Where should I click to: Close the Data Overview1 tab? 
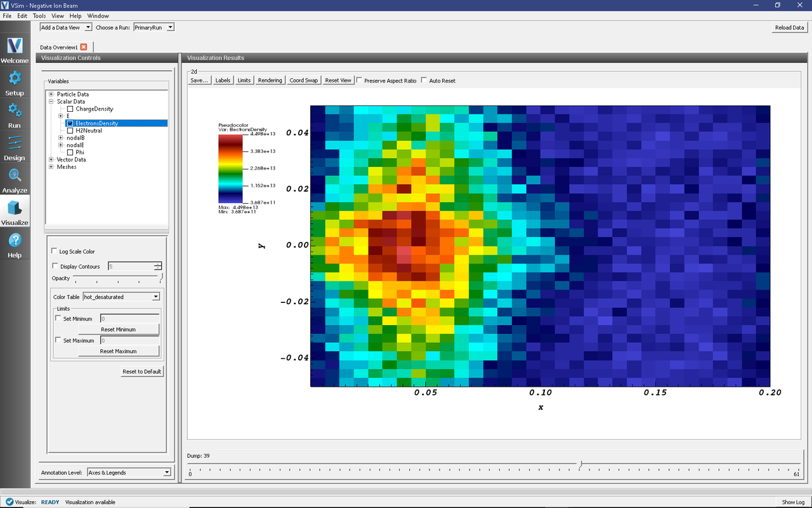point(84,47)
